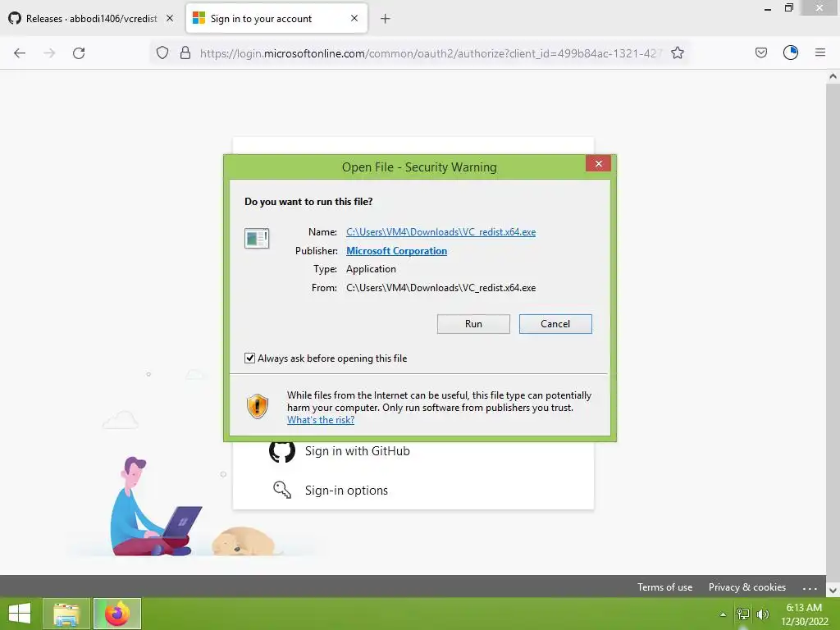Open the Firefox extension toolbar icon
The width and height of the screenshot is (840, 630).
(x=791, y=52)
